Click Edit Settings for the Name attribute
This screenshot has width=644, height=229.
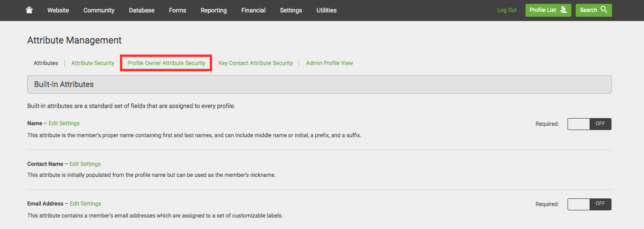(x=64, y=123)
